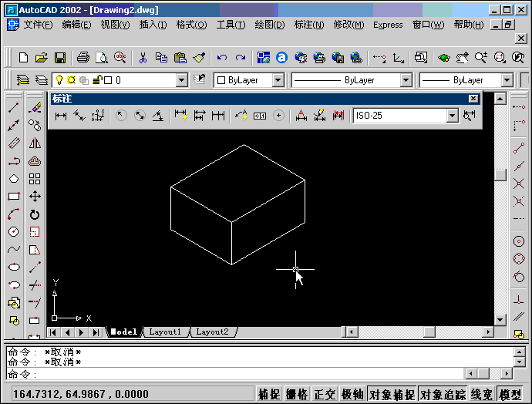
Task: Click the Tolerance icon in 标注 toolbar
Action: coord(260,116)
